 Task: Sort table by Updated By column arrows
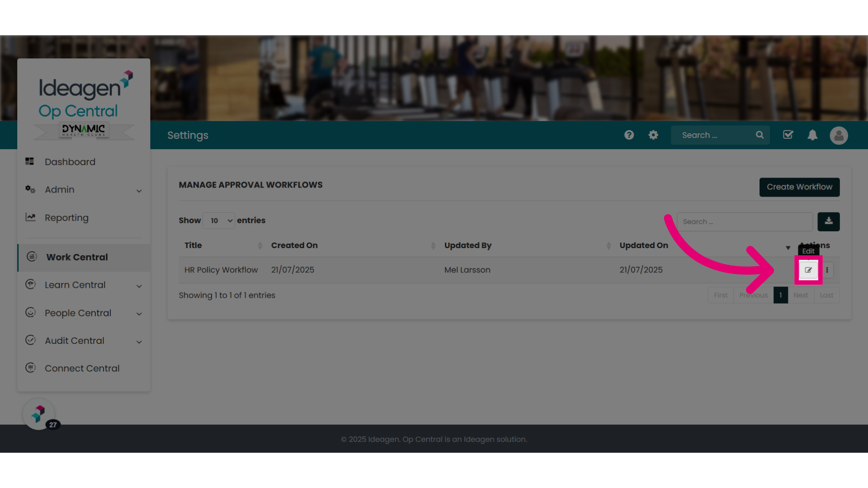tap(609, 245)
